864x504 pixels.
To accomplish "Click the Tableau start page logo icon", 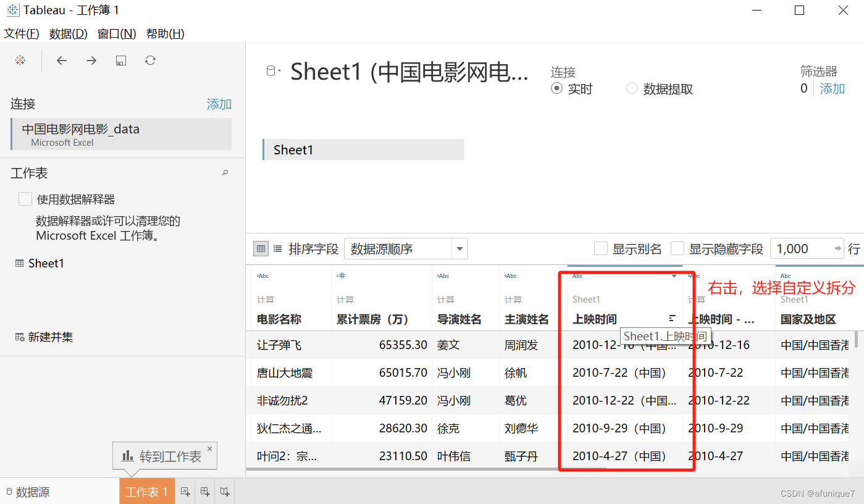I will pos(20,61).
